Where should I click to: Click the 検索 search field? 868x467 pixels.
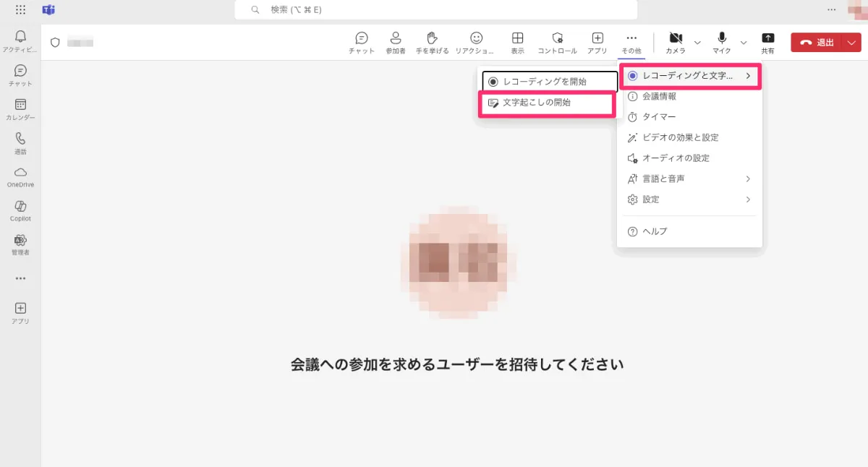434,9
